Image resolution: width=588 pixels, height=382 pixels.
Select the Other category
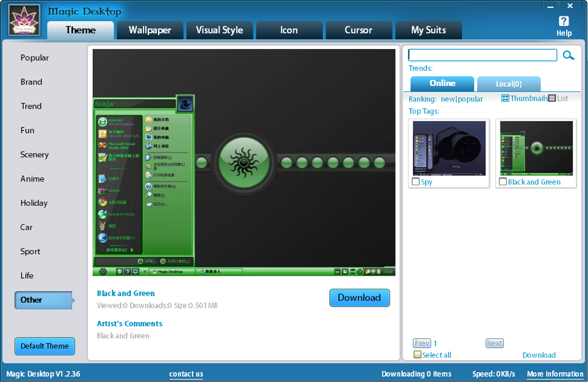(44, 300)
